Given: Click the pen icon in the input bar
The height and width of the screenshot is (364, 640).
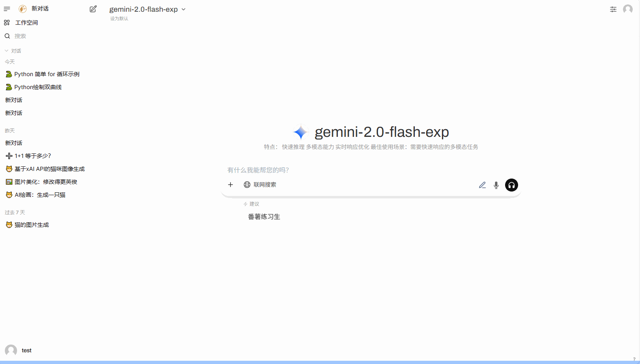Looking at the screenshot, I should tap(482, 185).
